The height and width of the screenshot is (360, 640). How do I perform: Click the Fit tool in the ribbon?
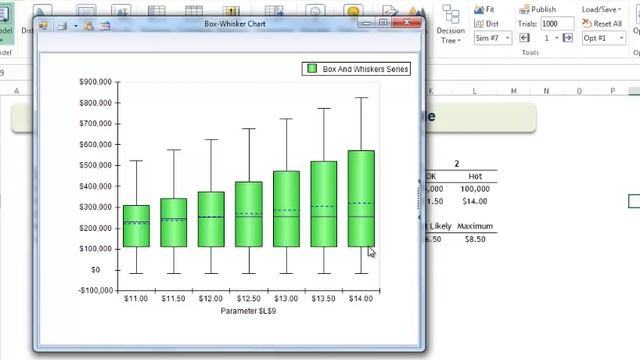[484, 9]
